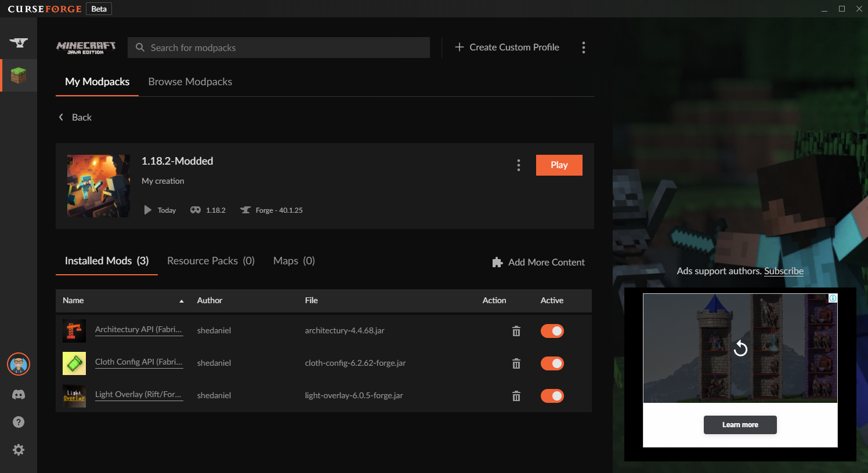Click the Subscribe link
Viewport: 868px width, 473px height.
pyautogui.click(x=783, y=271)
